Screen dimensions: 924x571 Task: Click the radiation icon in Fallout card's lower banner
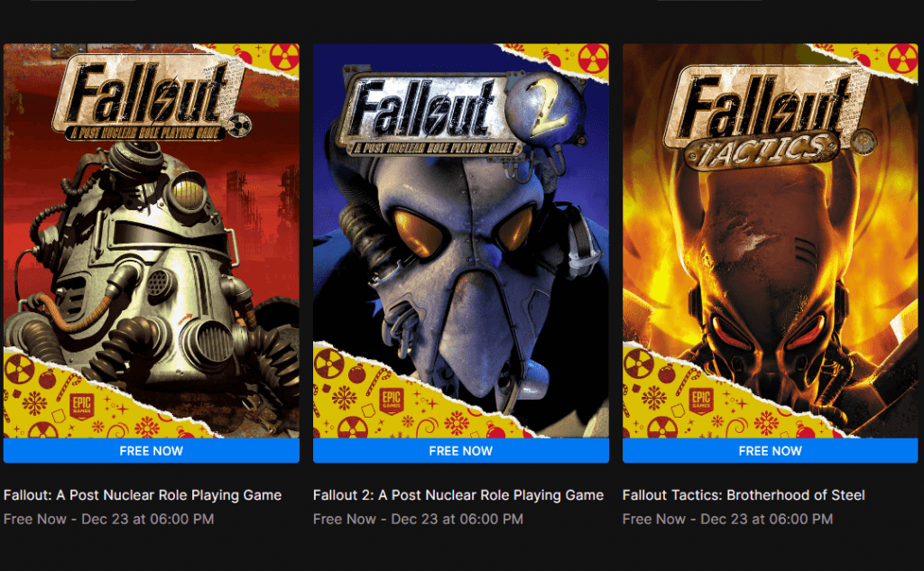[x=19, y=371]
